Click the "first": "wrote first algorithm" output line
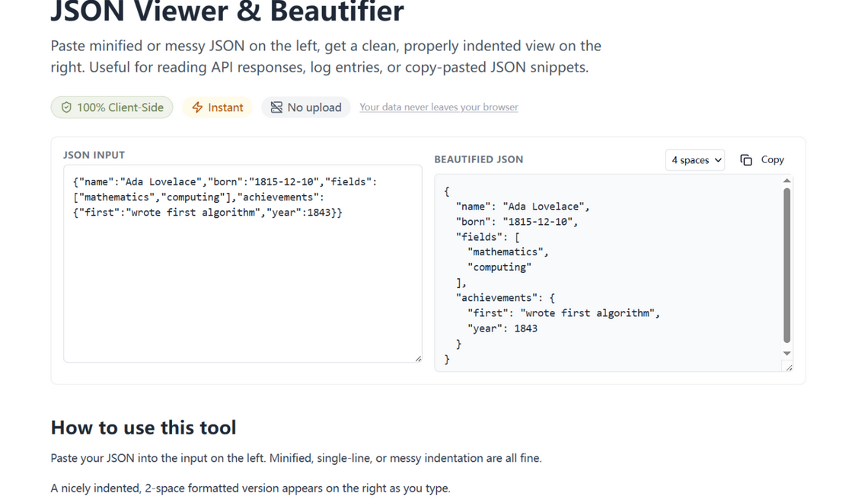 [x=563, y=313]
